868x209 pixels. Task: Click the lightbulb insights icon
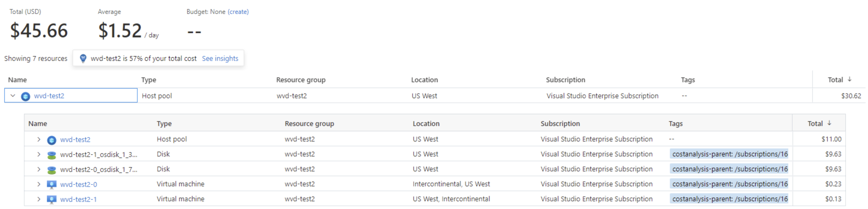click(x=83, y=58)
